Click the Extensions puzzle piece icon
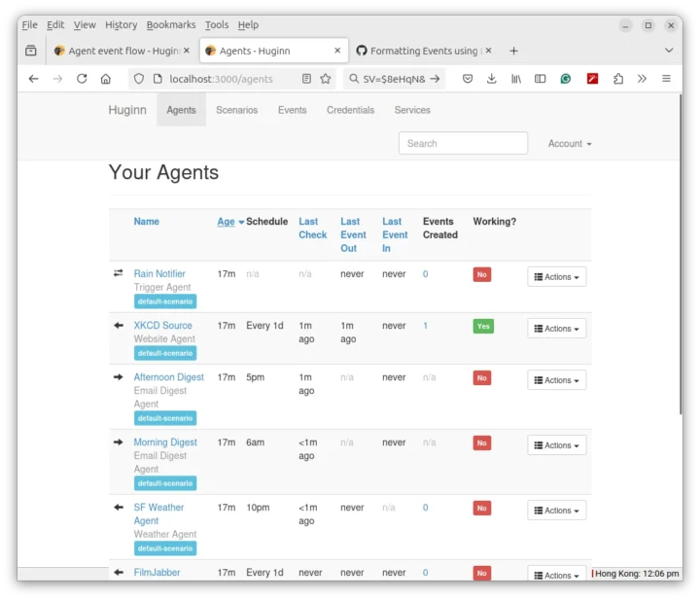Image resolution: width=700 pixels, height=600 pixels. pos(617,79)
